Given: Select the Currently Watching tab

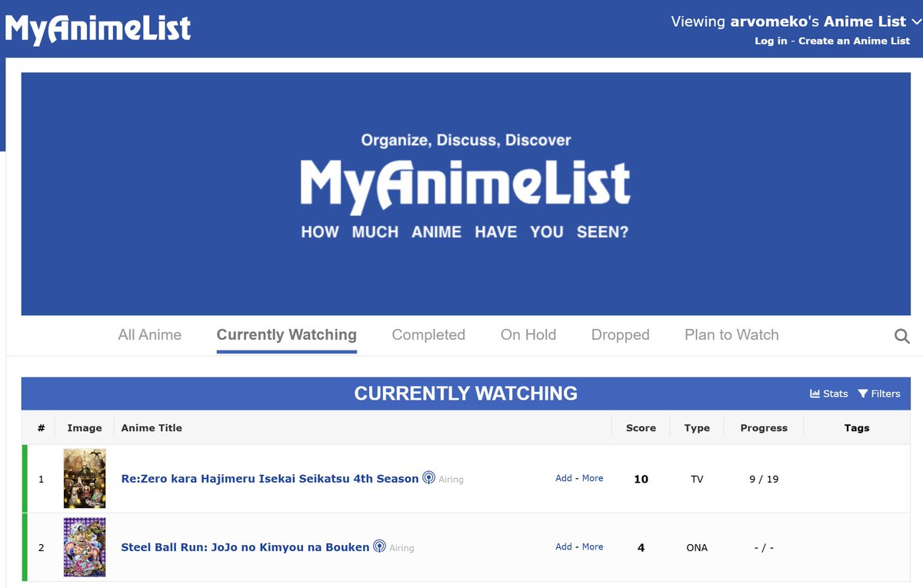Looking at the screenshot, I should [x=287, y=335].
